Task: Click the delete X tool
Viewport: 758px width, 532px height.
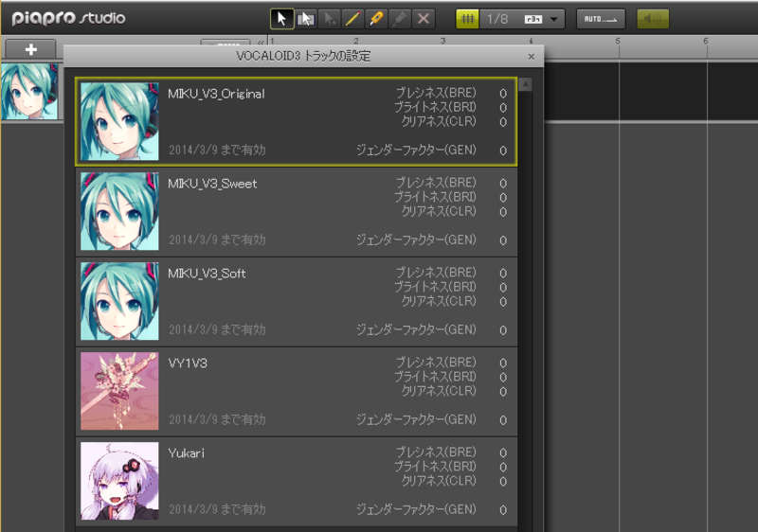Action: [x=424, y=19]
